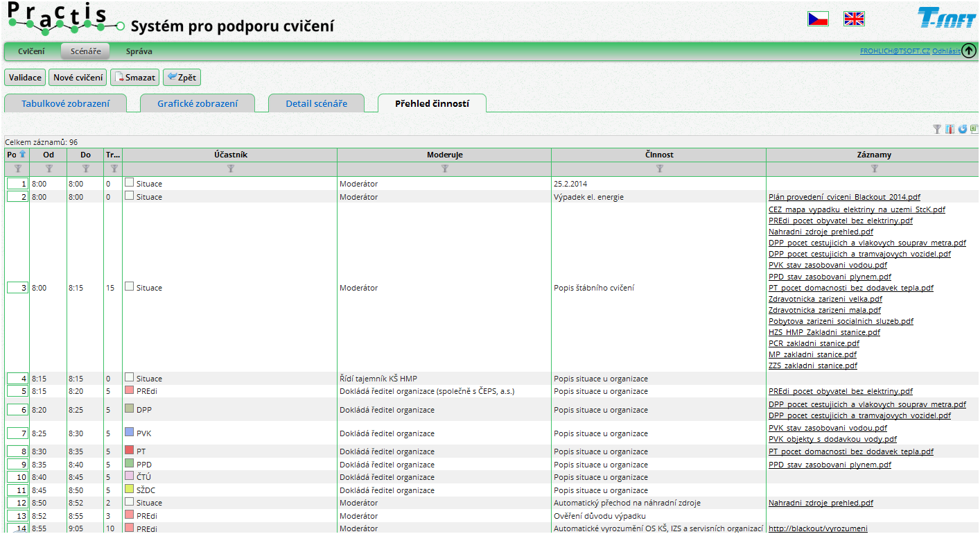Click the SŽDC yellow color swatch
980x534 pixels.
click(129, 489)
